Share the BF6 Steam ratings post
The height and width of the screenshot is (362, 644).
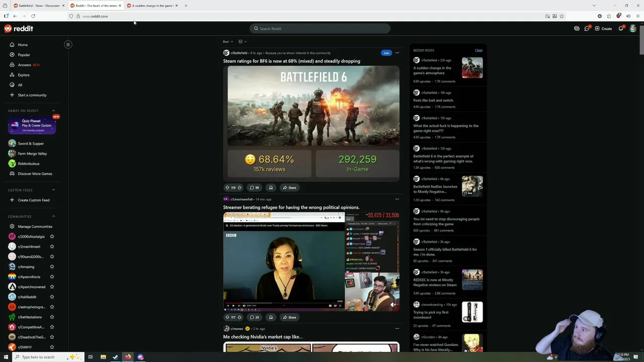[x=289, y=188]
